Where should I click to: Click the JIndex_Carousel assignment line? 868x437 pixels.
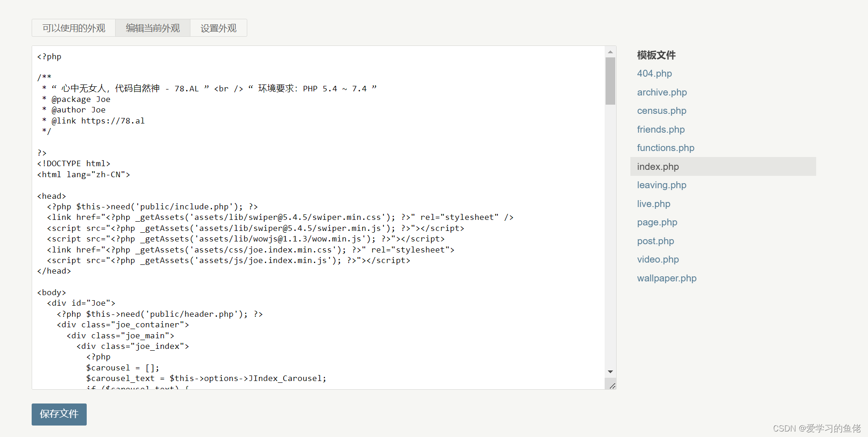[206, 378]
